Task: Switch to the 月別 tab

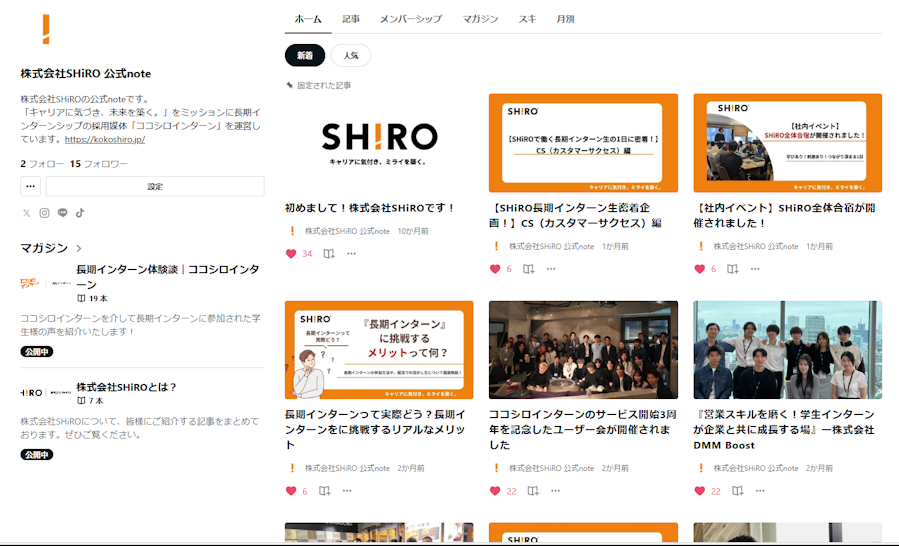Action: (x=565, y=19)
